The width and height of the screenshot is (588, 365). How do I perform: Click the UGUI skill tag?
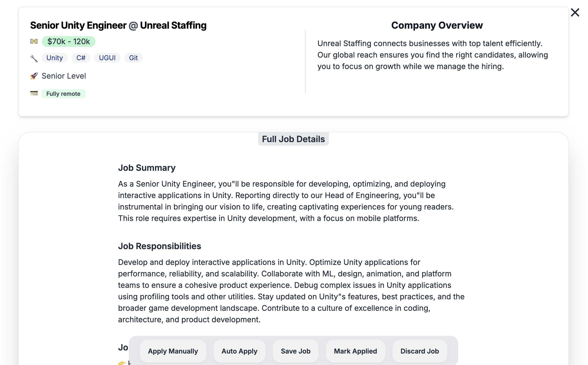click(x=107, y=58)
